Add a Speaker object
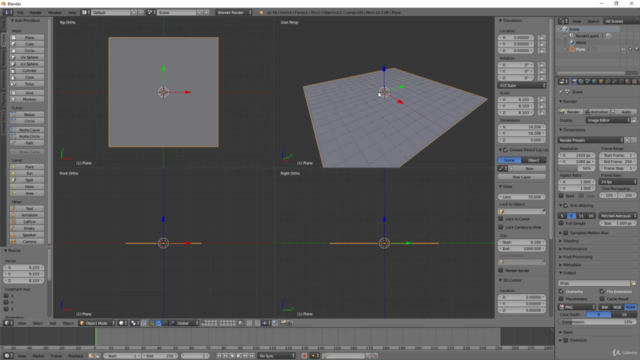 click(27, 235)
